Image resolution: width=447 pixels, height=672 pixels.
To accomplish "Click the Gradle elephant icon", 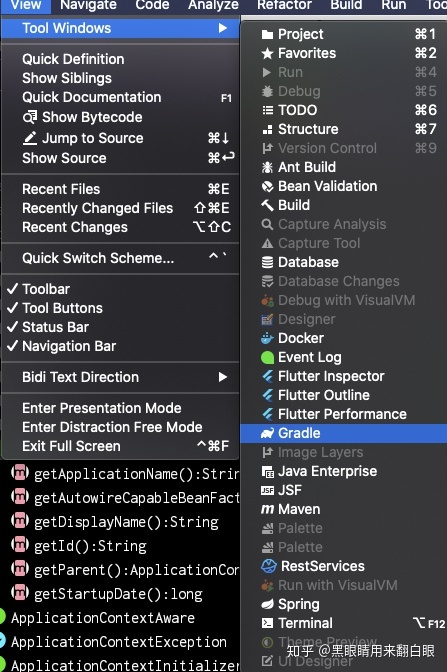I will [267, 433].
